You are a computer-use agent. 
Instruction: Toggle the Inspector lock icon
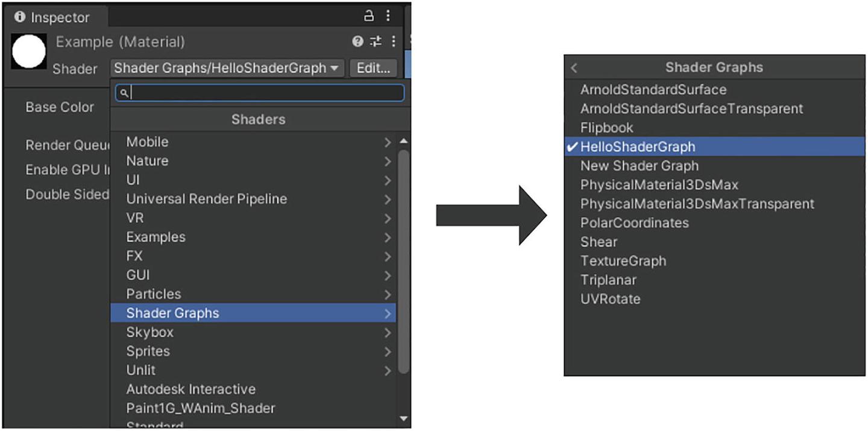pos(369,16)
